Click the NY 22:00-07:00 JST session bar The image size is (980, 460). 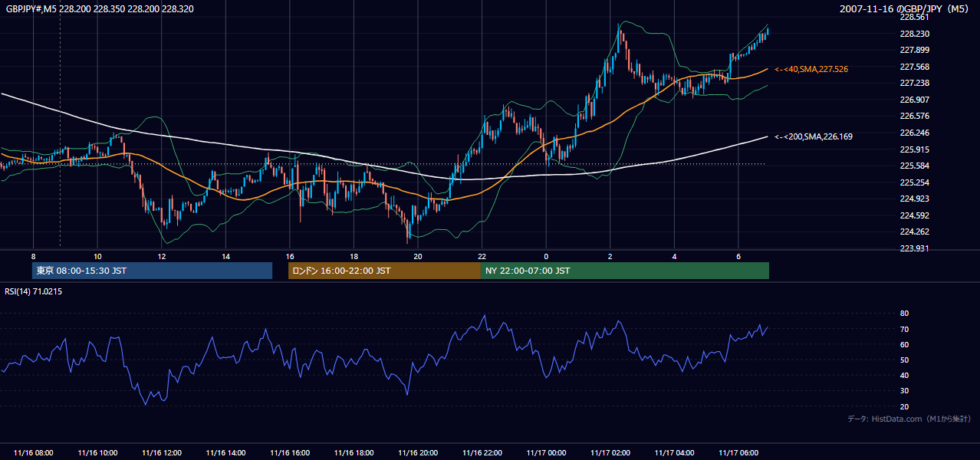(x=625, y=271)
